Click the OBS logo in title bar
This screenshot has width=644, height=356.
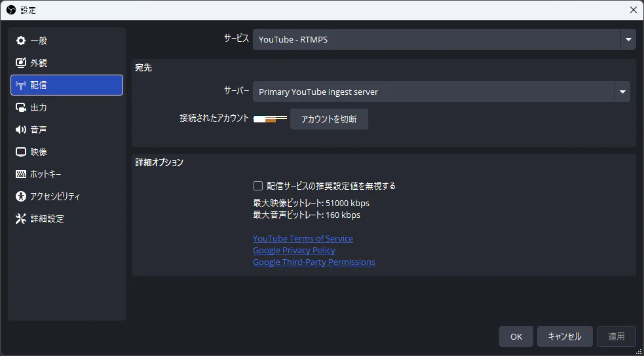click(x=10, y=10)
